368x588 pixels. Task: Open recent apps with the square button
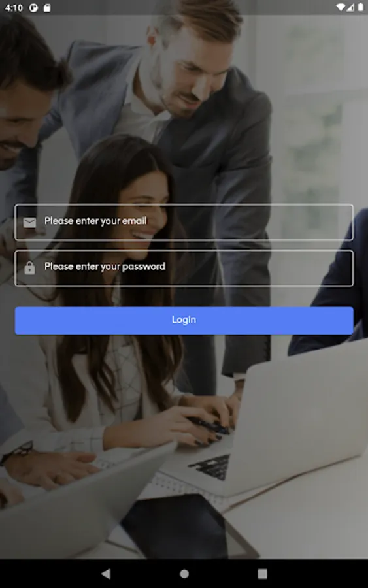[x=262, y=574]
